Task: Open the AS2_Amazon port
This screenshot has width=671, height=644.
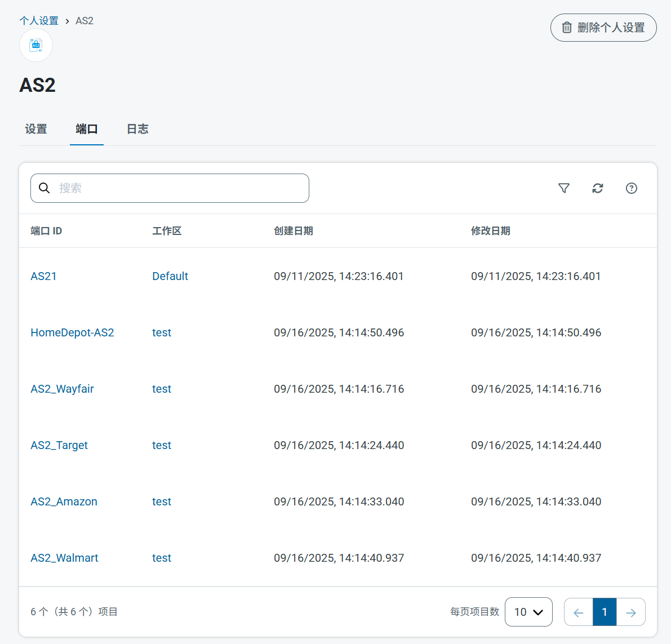Action: (x=64, y=502)
